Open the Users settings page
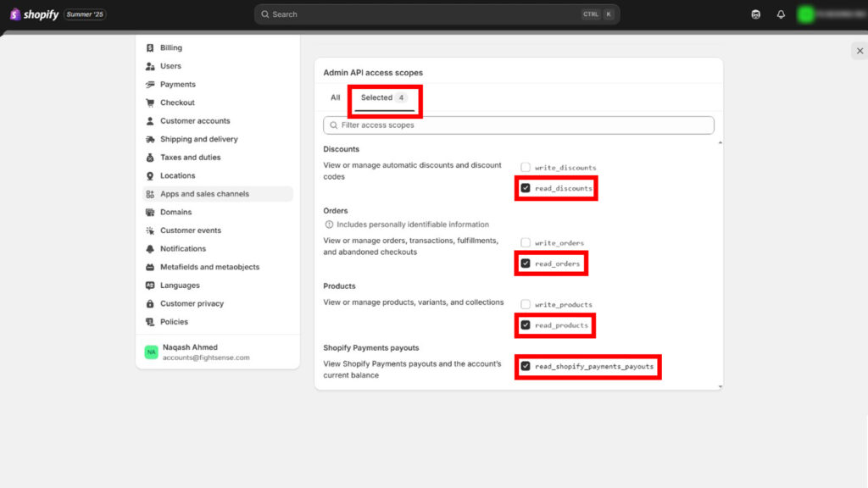The height and width of the screenshot is (488, 868). (170, 66)
